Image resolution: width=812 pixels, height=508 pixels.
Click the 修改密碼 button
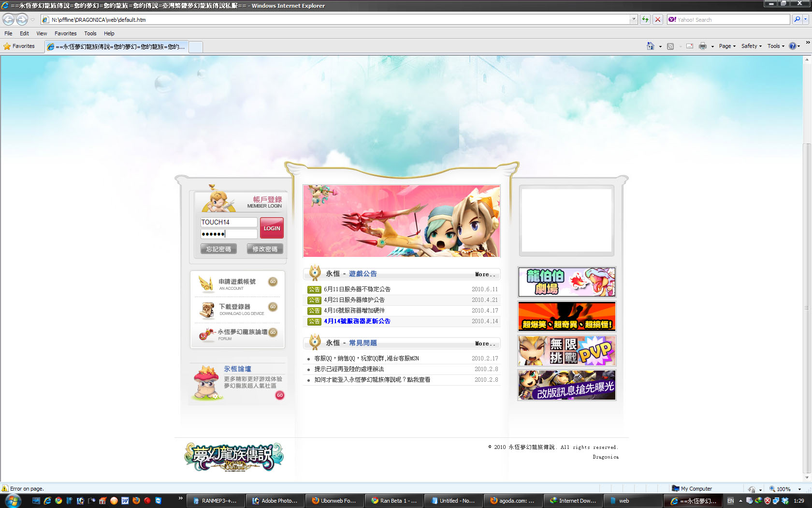(x=265, y=249)
